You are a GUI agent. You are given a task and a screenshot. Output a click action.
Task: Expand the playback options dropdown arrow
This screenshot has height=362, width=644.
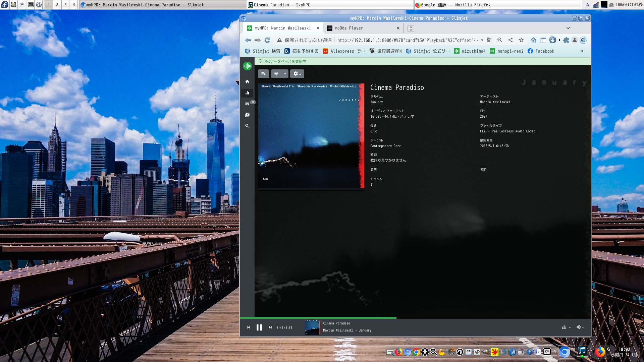pos(285,74)
